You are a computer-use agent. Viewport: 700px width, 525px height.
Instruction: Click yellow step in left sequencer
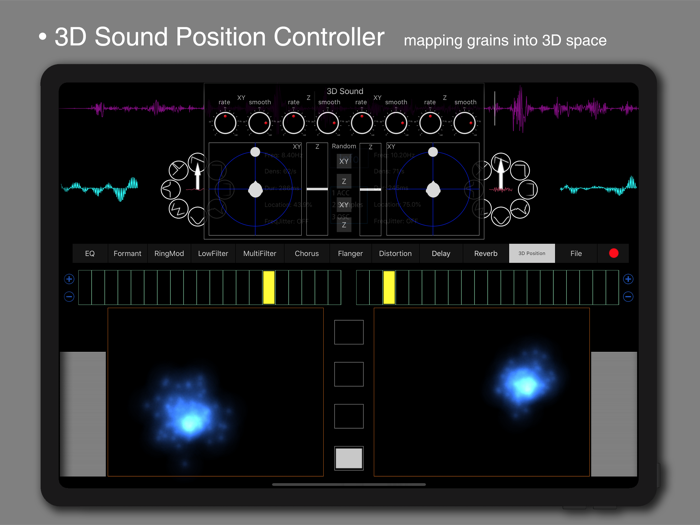pos(269,288)
